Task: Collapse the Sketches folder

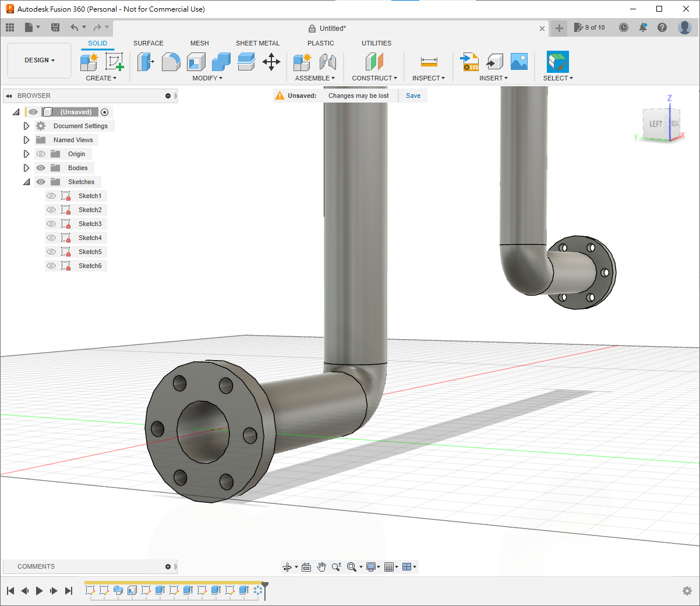Action: coord(26,182)
